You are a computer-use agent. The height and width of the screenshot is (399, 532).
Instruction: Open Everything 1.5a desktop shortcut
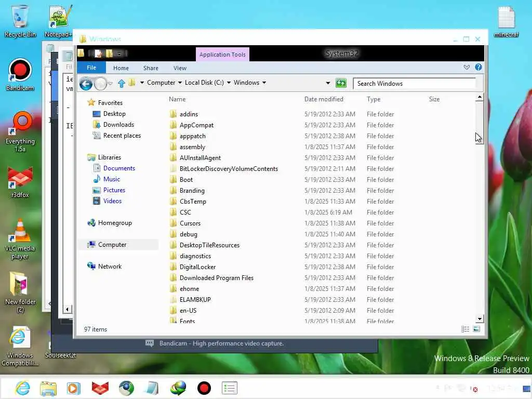click(x=20, y=131)
